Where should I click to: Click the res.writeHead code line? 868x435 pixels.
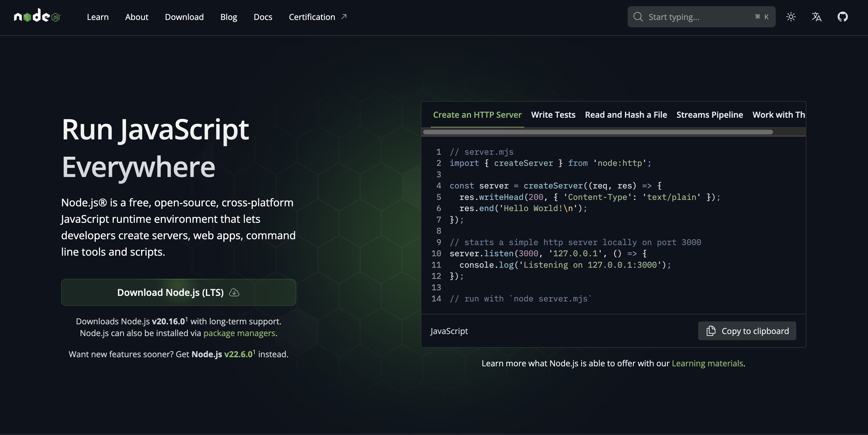pos(590,197)
